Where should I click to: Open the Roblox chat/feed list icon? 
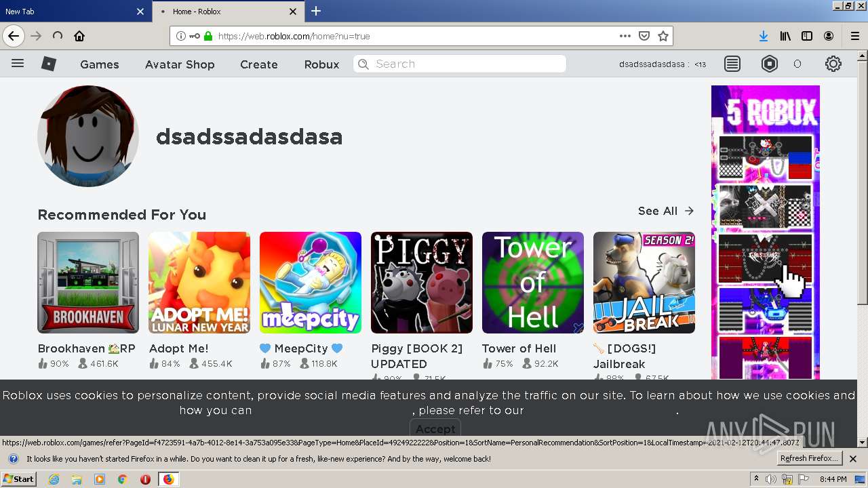click(x=732, y=64)
